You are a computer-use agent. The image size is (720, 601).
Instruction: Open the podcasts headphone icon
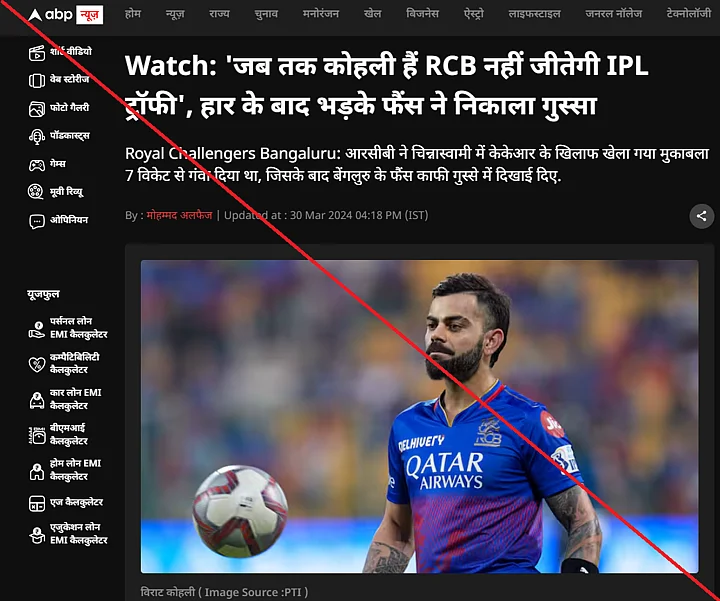pyautogui.click(x=37, y=137)
